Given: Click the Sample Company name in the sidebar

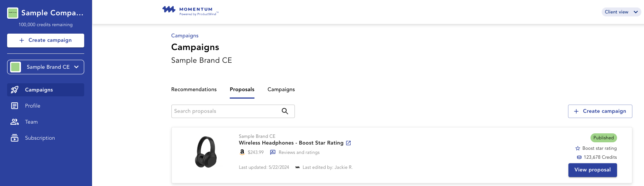Looking at the screenshot, I should tap(52, 13).
